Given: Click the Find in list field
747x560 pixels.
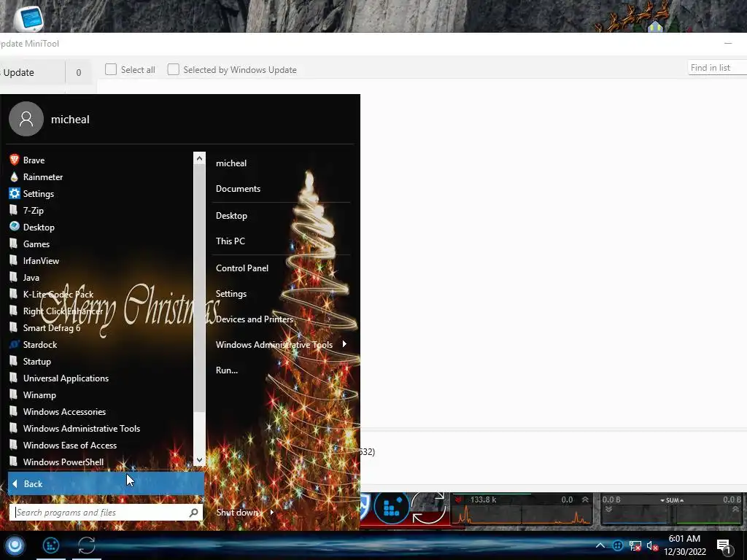Looking at the screenshot, I should (717, 68).
